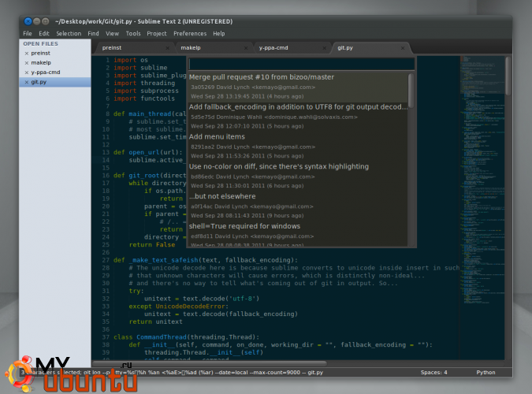Click the 'CommandThread' class name

click(x=162, y=337)
